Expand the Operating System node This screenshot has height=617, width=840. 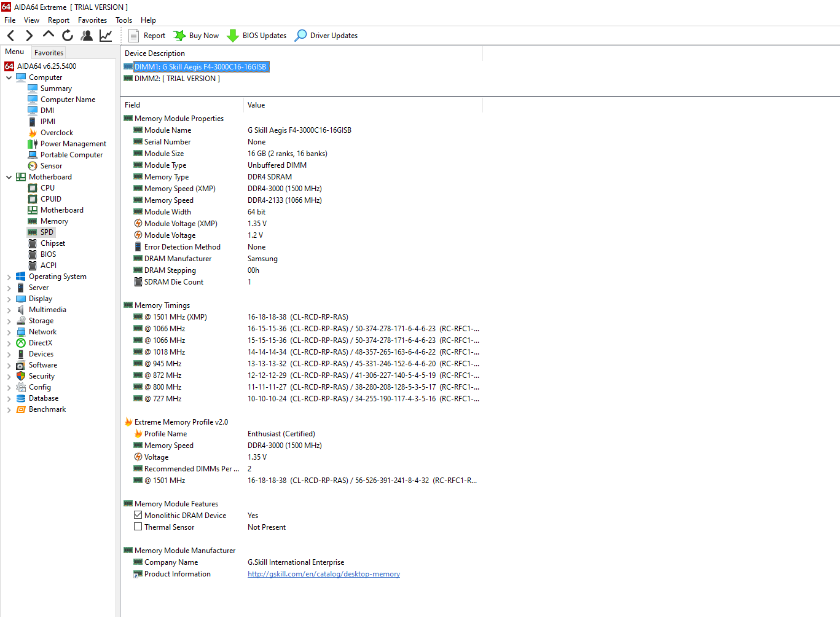pyautogui.click(x=9, y=277)
